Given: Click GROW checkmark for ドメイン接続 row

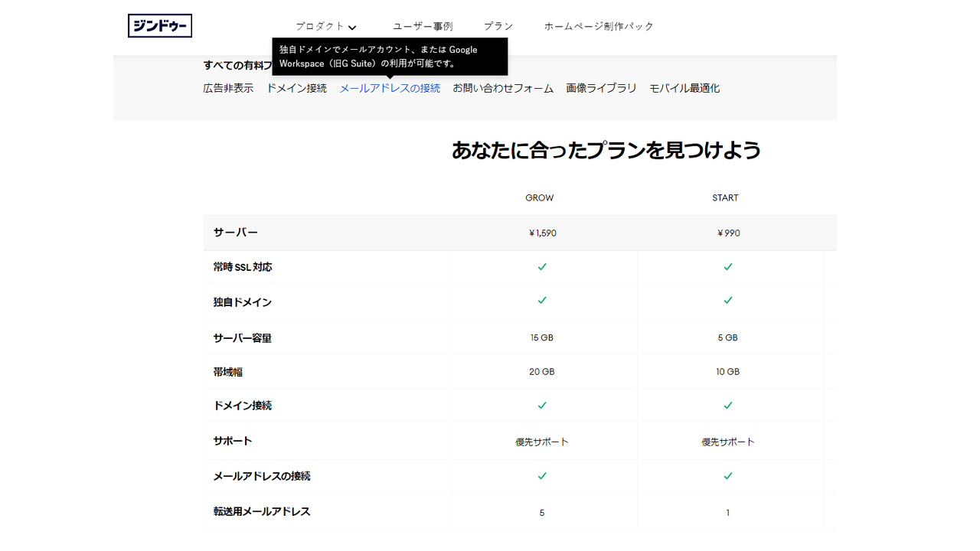Looking at the screenshot, I should tap(542, 405).
